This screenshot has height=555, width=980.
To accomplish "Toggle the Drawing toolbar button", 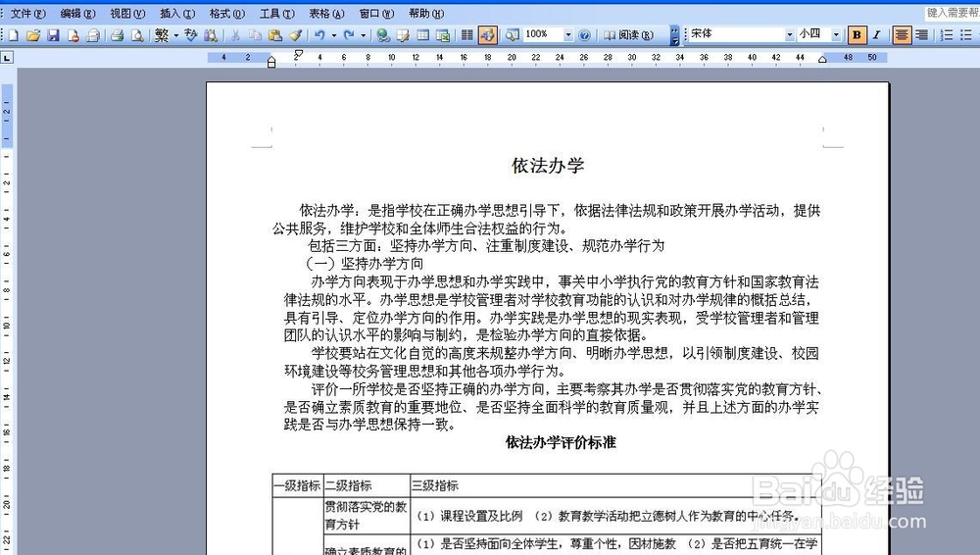I will click(x=487, y=35).
